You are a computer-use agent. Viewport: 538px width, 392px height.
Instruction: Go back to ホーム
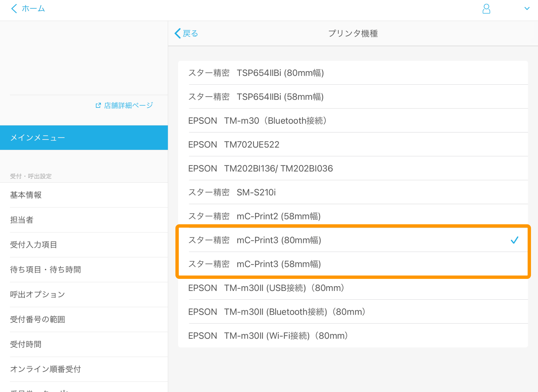(x=28, y=9)
